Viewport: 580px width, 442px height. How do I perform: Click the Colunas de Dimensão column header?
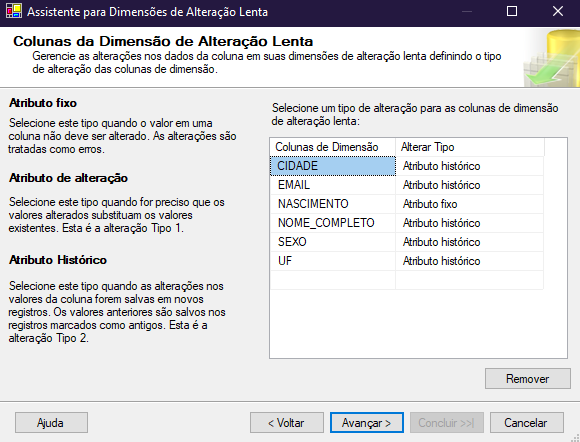coord(333,147)
